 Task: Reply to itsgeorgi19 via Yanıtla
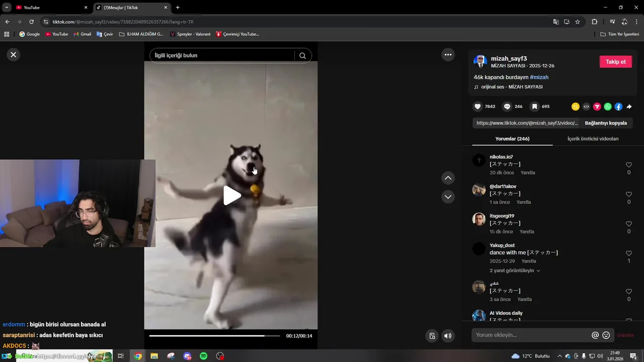pos(527,232)
